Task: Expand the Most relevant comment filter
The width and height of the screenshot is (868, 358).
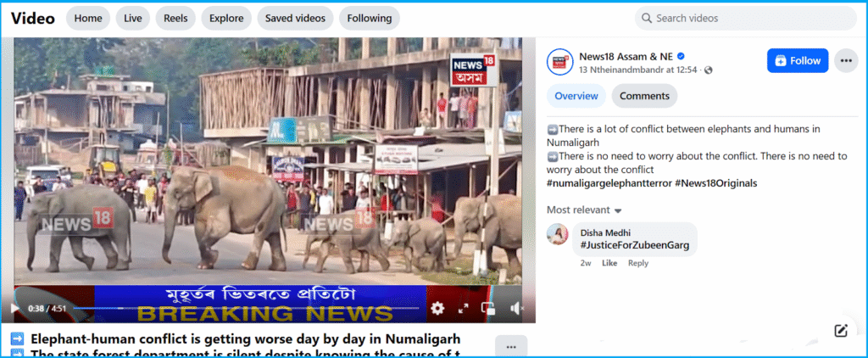Action: coord(584,210)
